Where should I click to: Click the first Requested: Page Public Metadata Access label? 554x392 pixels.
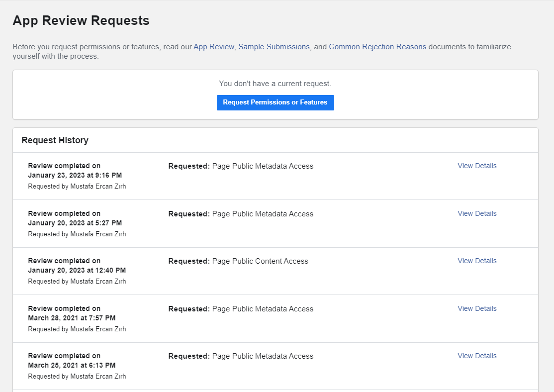pyautogui.click(x=241, y=166)
